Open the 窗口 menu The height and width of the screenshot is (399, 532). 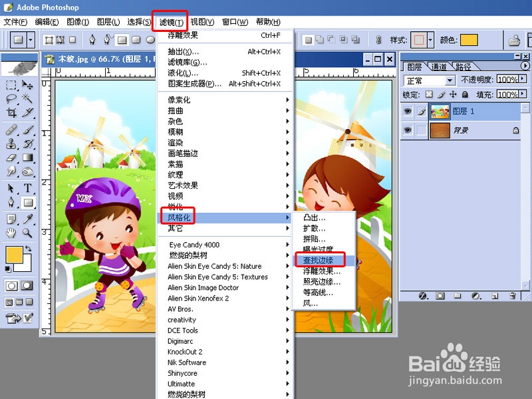click(235, 22)
